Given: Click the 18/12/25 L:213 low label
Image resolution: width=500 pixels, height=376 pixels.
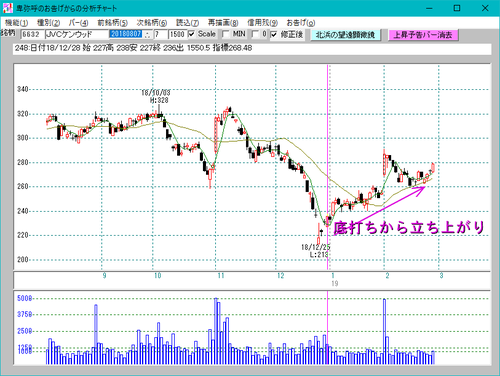Looking at the screenshot, I should tap(315, 251).
